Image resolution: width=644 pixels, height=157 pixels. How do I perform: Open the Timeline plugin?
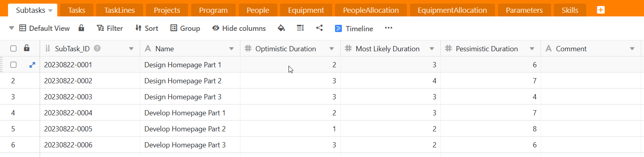pyautogui.click(x=354, y=28)
